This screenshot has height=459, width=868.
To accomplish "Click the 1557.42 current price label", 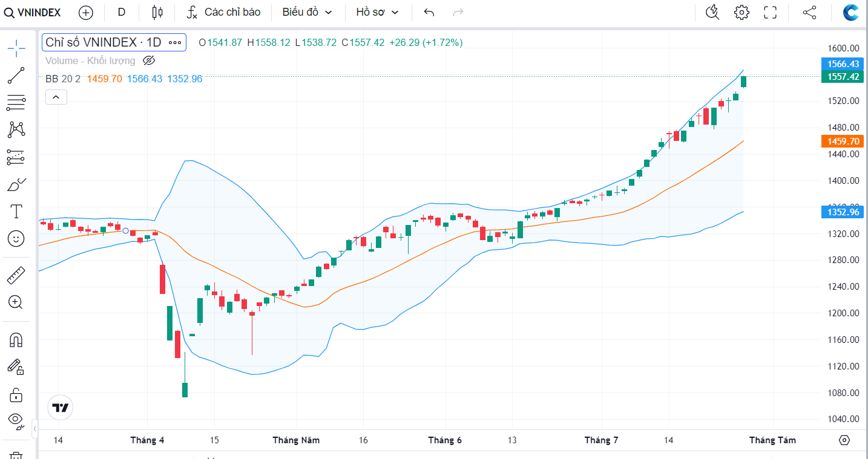I will click(844, 77).
